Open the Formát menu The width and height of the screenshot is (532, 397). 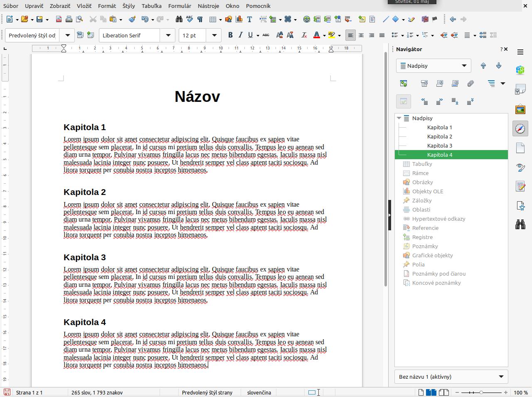(x=107, y=6)
